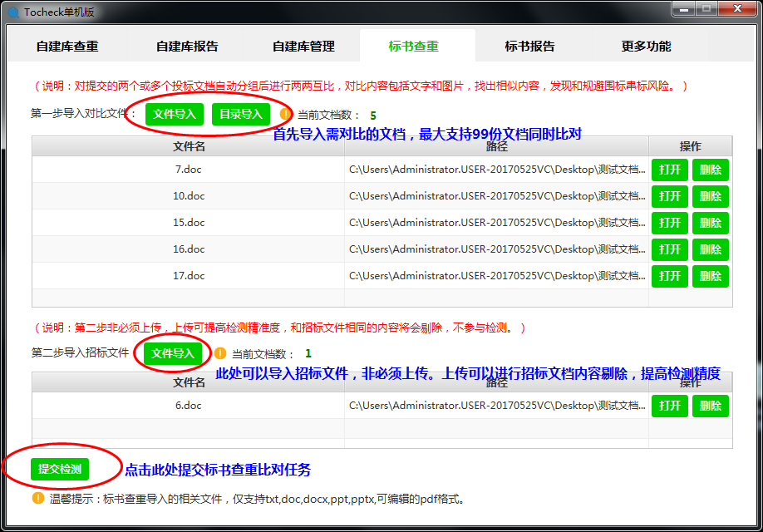763x532 pixels.
Task: Open the 10.doc file
Action: pos(670,196)
